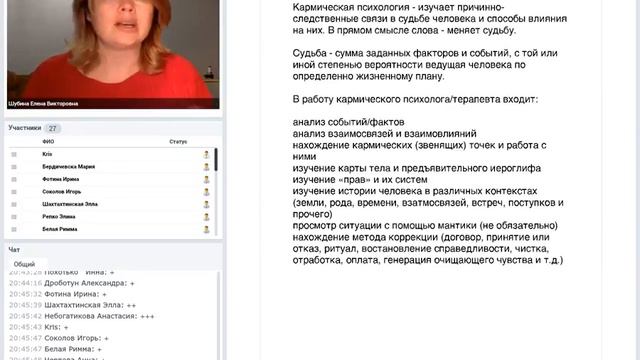
Task: Click status icon of Фотина Ирина
Action: (x=206, y=179)
